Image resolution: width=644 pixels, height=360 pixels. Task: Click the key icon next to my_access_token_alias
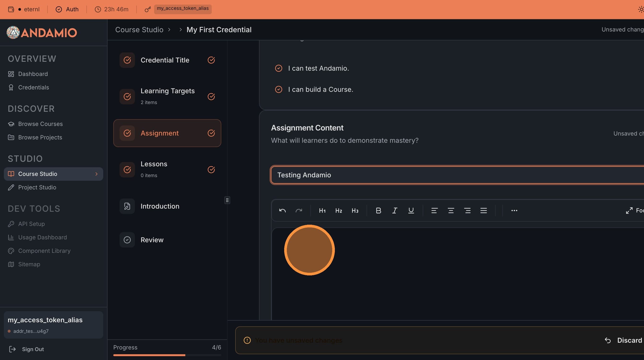[x=148, y=9]
